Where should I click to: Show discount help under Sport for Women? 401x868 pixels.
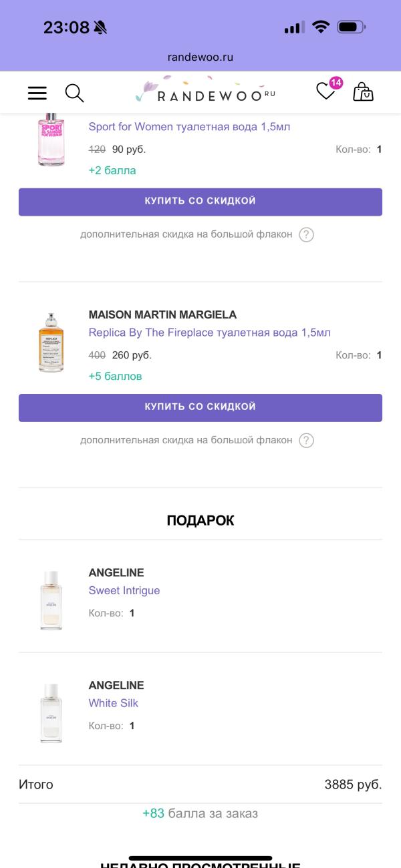306,234
